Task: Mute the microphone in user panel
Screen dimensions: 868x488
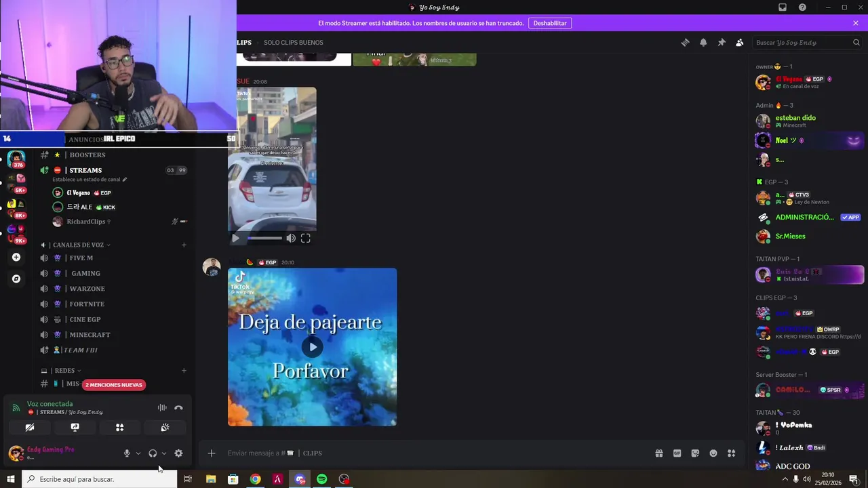Action: click(x=127, y=453)
